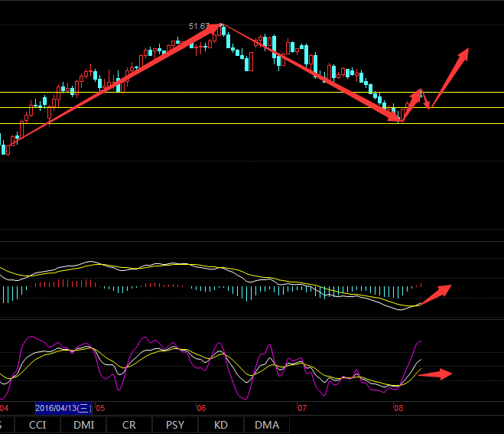The image size is (504, 434).
Task: Open the DMA indicator tab
Action: 266,425
